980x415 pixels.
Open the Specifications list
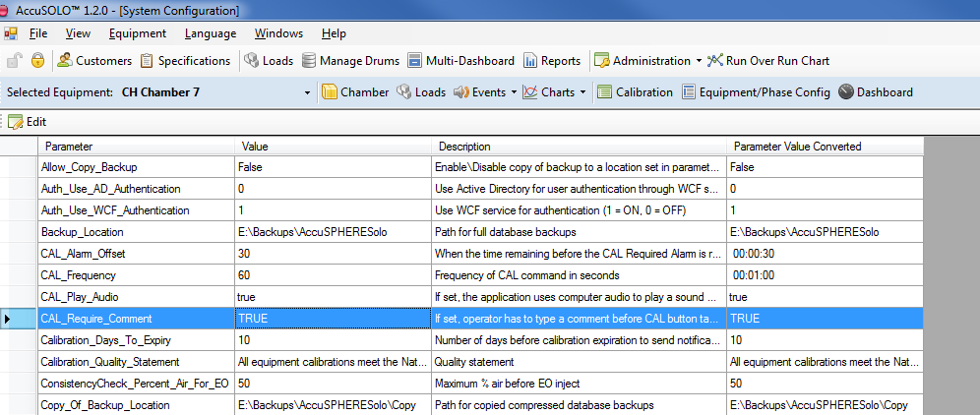(185, 61)
